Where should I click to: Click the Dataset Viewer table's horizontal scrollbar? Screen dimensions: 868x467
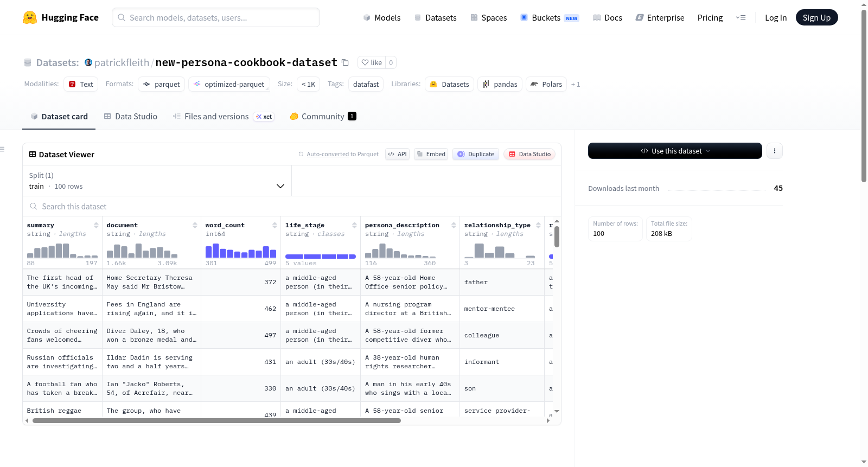216,420
